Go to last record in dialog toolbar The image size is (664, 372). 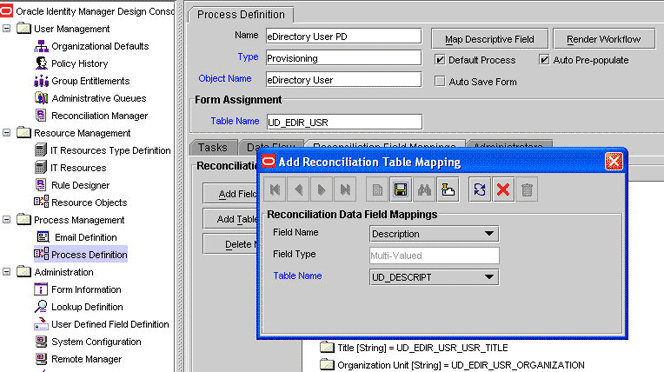[345, 189]
